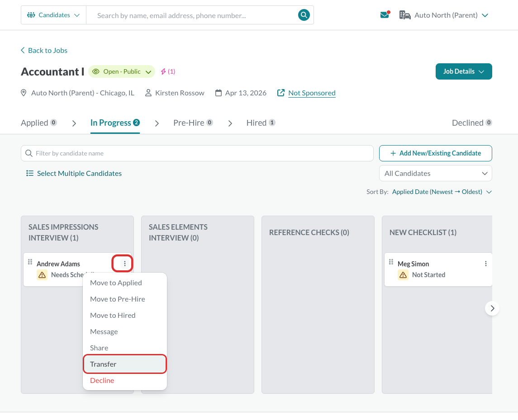Click the Sales Elements Interview column header
518x420 pixels.
pos(178,232)
